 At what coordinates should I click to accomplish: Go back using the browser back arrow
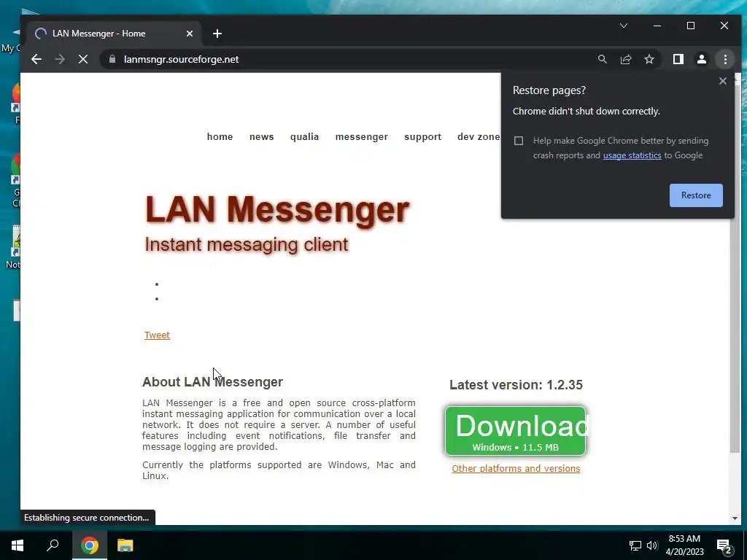coord(36,59)
